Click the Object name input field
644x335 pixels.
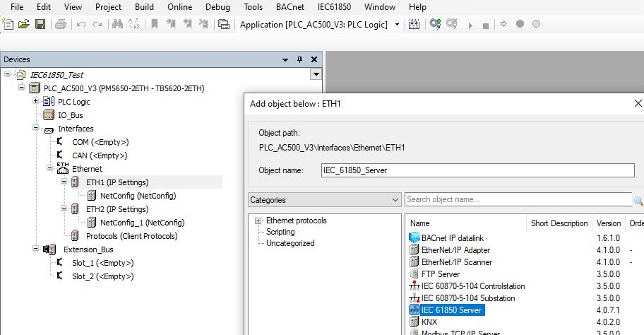click(476, 170)
